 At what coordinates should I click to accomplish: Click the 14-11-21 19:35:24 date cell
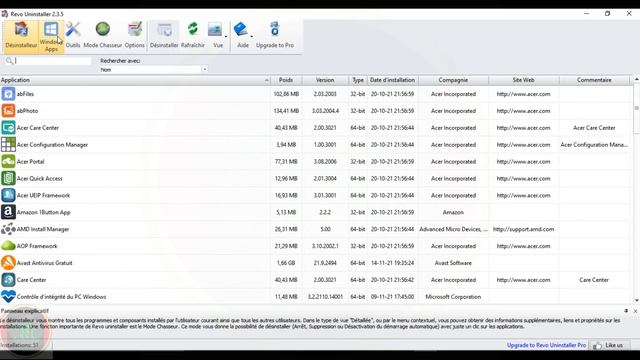pos(392,263)
